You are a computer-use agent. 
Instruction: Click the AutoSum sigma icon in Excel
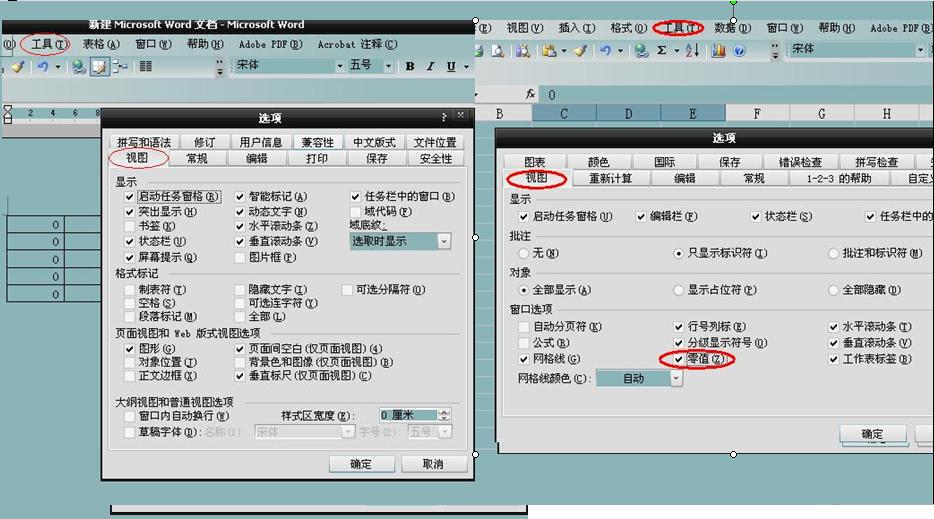(662, 50)
